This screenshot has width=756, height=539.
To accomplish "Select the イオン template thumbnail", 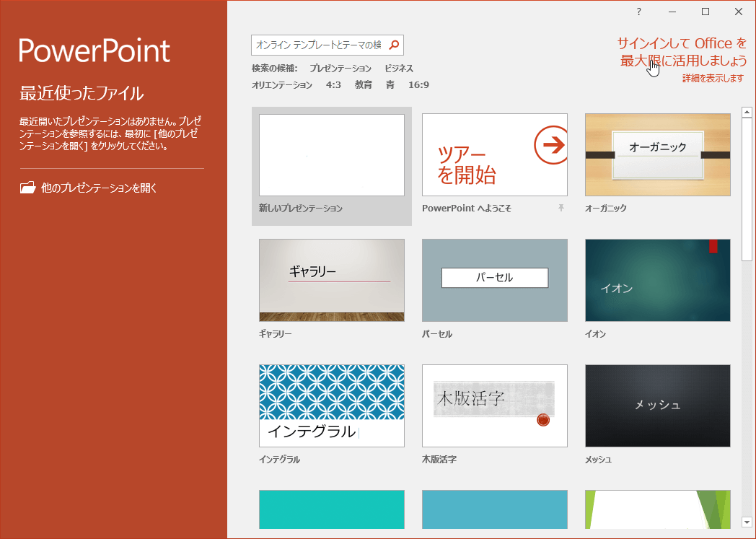I will pos(658,280).
